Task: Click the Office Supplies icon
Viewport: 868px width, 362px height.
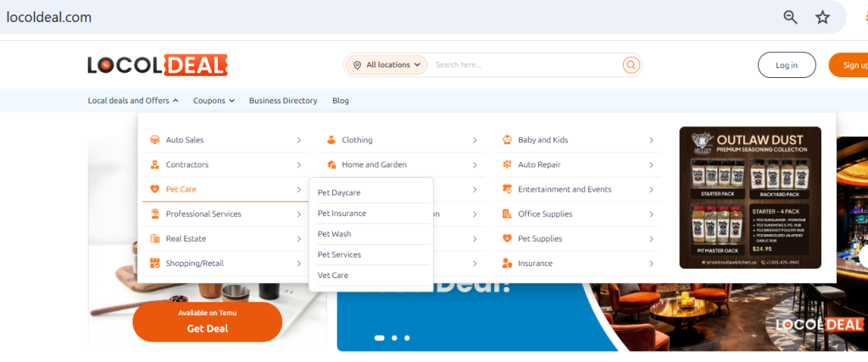Action: click(507, 214)
